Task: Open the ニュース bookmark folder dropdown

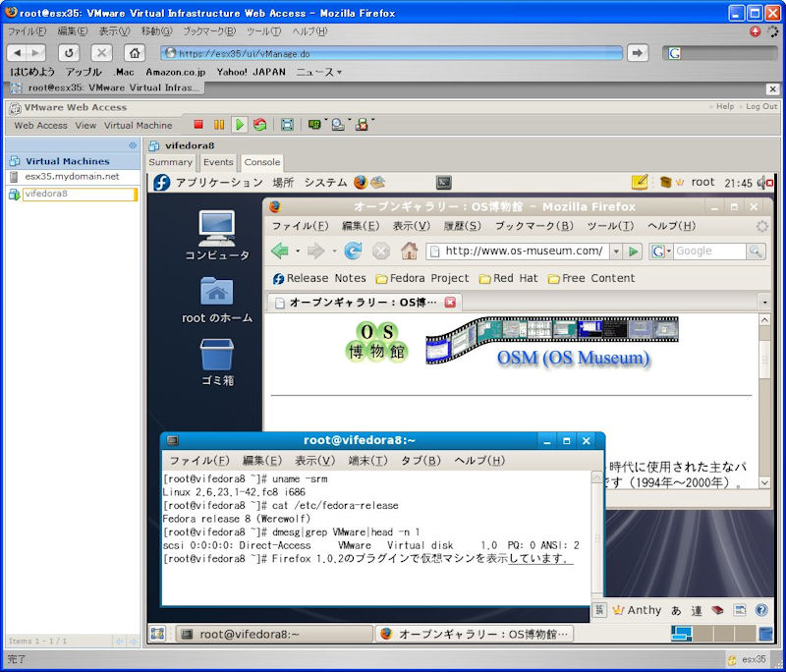Action: tap(318, 72)
